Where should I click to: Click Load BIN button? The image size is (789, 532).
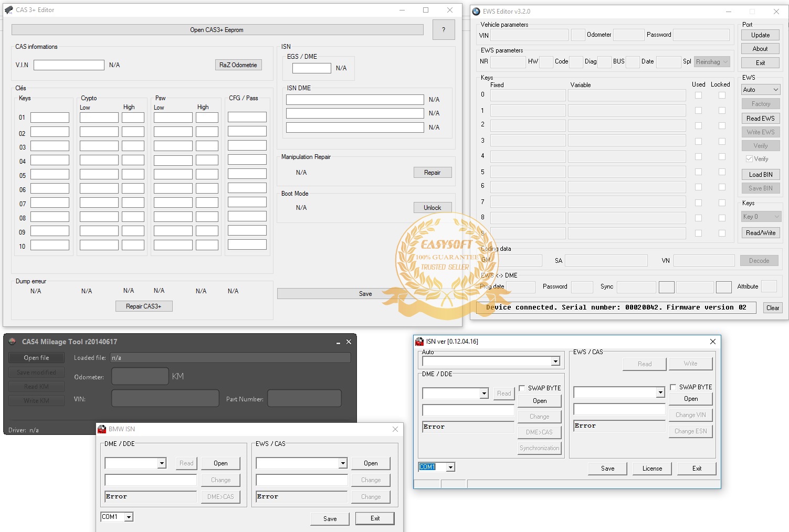coord(761,175)
